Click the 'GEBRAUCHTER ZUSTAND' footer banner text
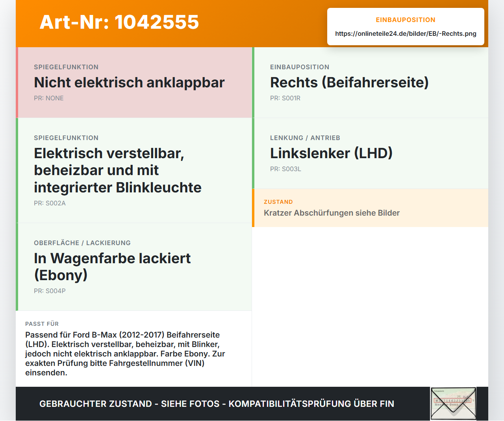The height and width of the screenshot is (421, 504). 217,404
